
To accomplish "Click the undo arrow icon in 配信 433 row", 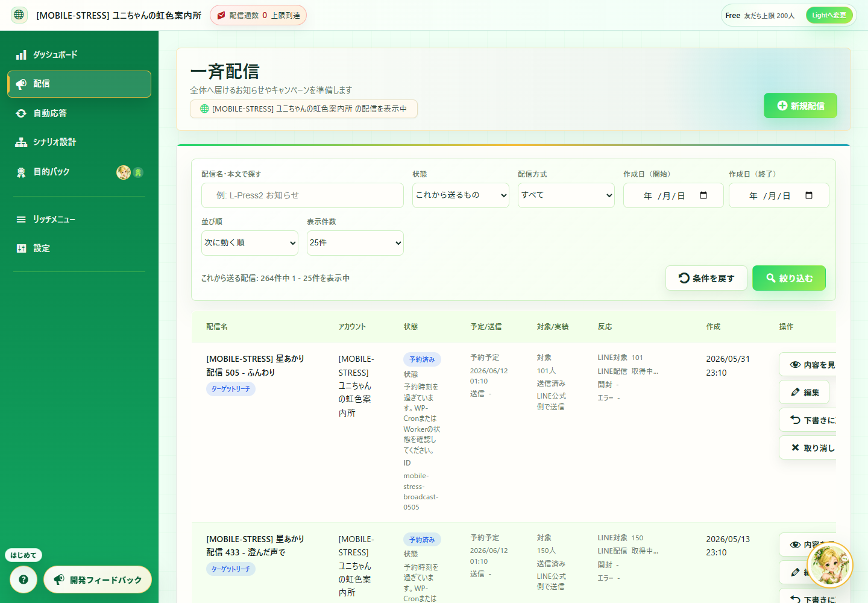I will tap(796, 599).
